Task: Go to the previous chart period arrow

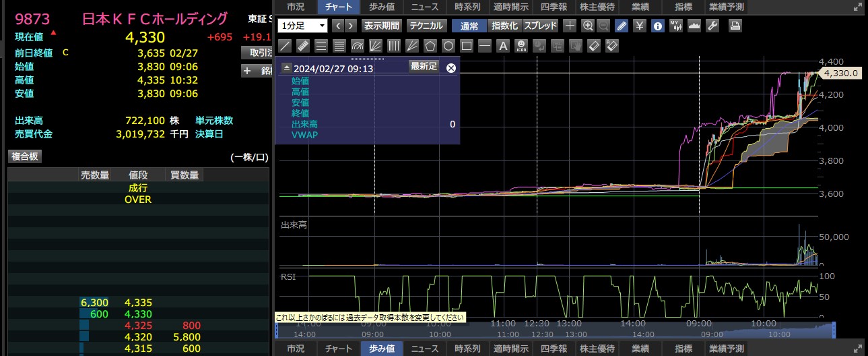Action: tap(338, 26)
